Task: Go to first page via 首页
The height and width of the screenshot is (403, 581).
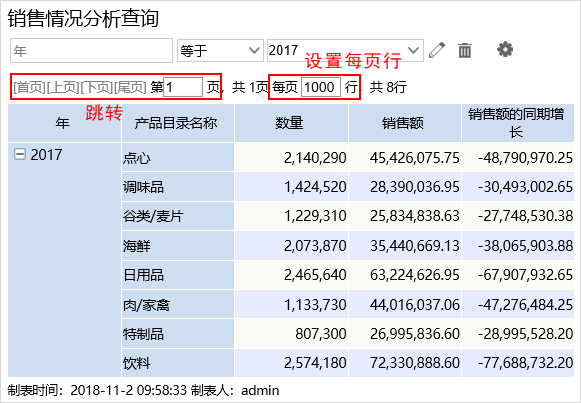Action: pyautogui.click(x=29, y=87)
